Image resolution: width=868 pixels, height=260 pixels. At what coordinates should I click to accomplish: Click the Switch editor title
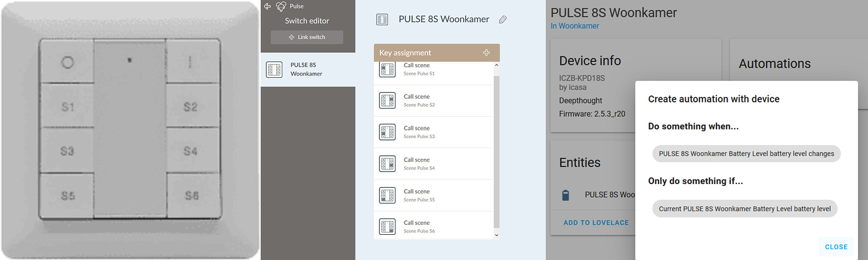coord(307,21)
